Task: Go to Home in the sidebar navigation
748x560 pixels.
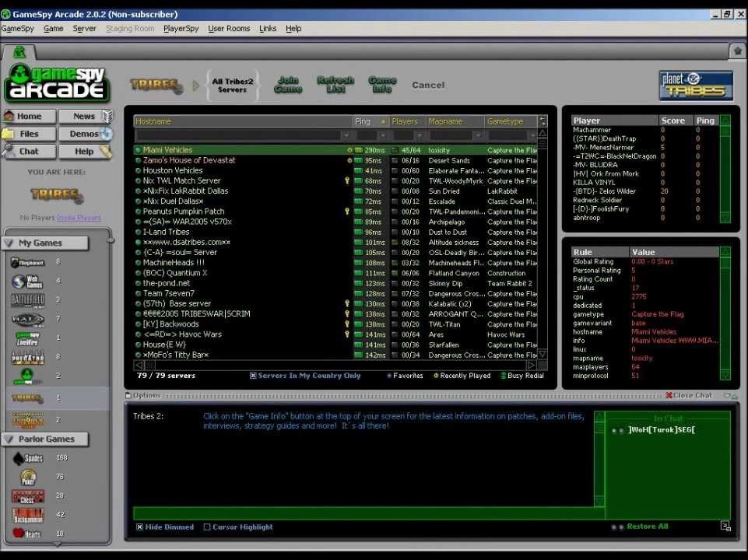Action: [x=29, y=117]
